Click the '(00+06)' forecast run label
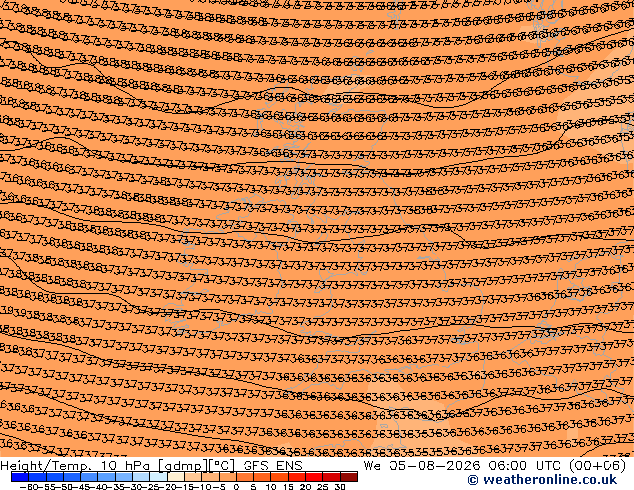 click(x=597, y=466)
